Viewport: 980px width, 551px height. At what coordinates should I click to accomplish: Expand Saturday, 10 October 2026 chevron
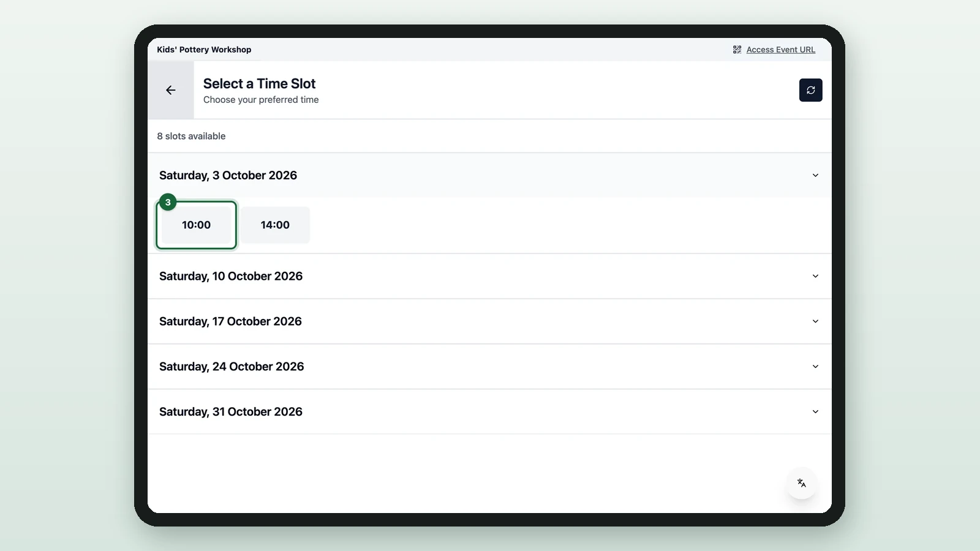(x=815, y=276)
